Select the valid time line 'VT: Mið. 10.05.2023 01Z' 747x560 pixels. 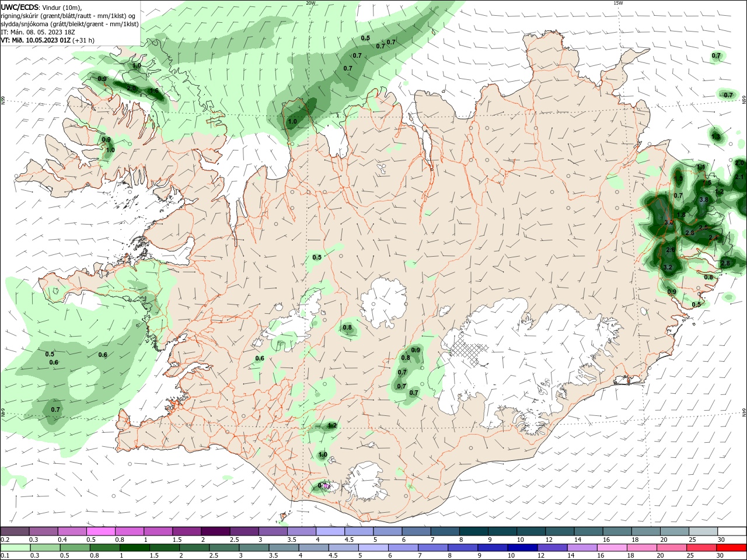(36, 40)
